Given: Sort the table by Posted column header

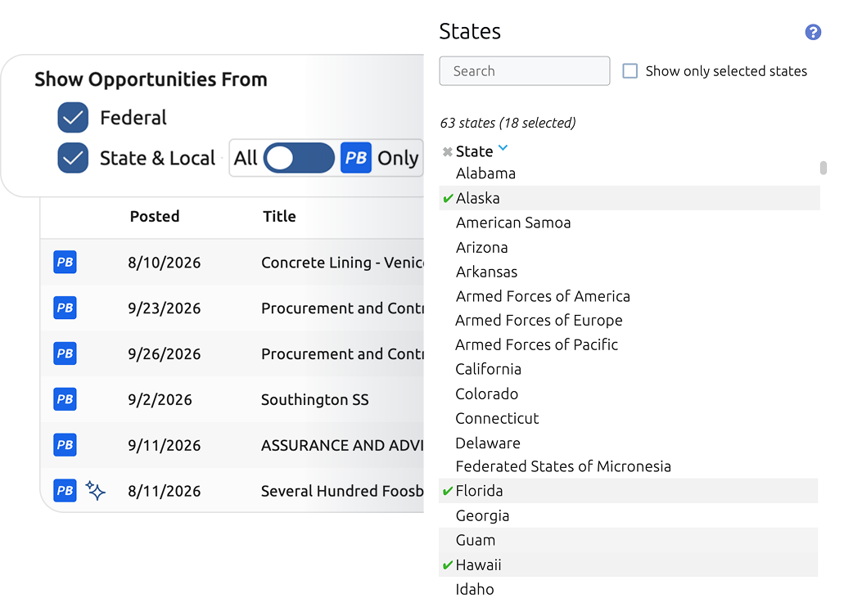Looking at the screenshot, I should 155,216.
